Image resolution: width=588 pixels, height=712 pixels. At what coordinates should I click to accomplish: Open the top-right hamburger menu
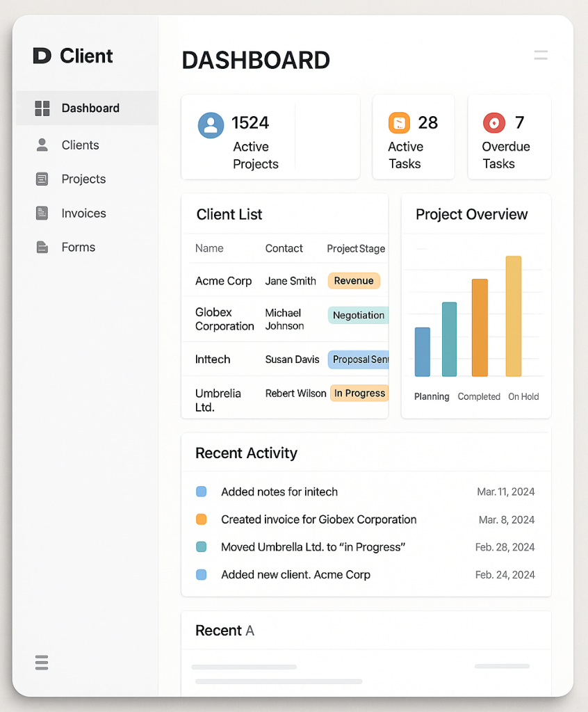pyautogui.click(x=541, y=56)
